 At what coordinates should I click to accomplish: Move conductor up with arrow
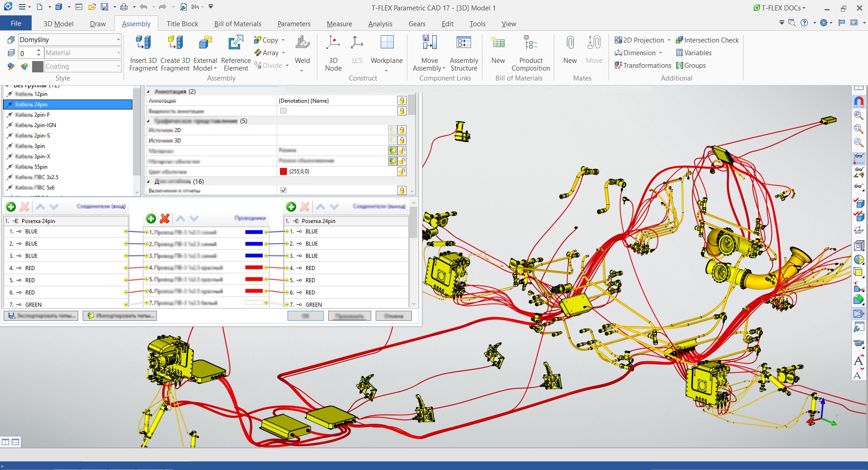click(x=180, y=218)
